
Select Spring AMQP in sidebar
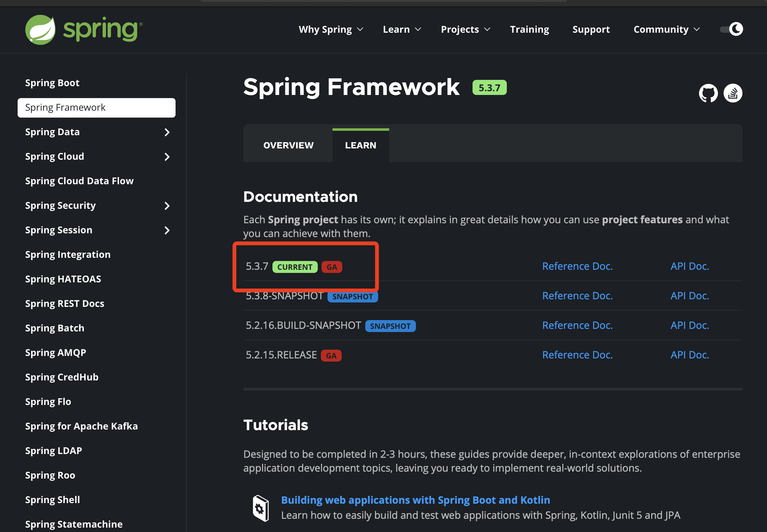56,352
